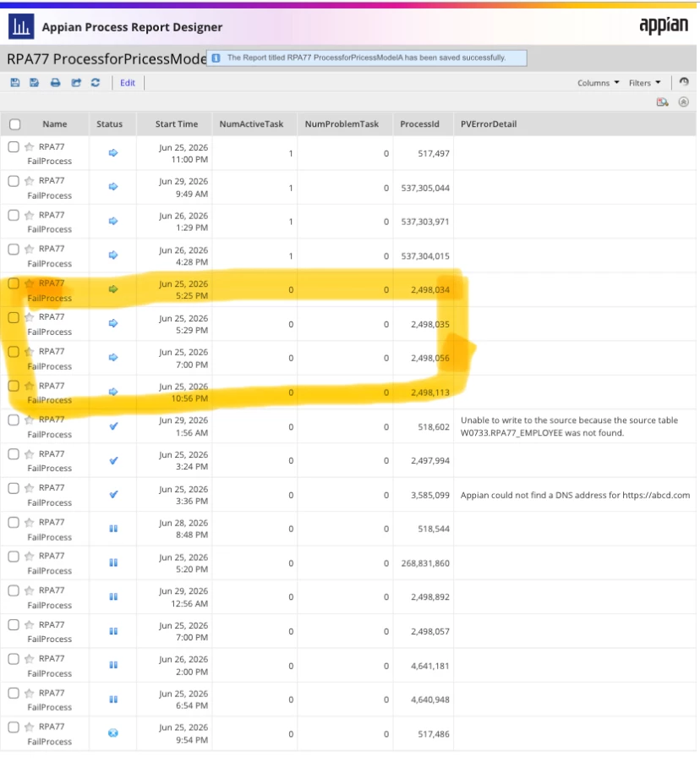The height and width of the screenshot is (780, 700).
Task: Click the 'source table was not found' error text
Action: pyautogui.click(x=569, y=426)
